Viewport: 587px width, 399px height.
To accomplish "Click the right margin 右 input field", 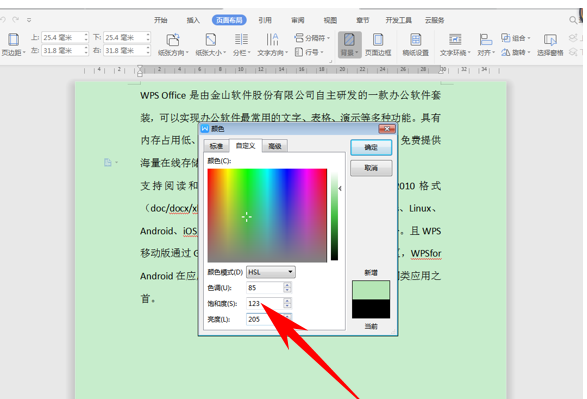I will coord(124,51).
